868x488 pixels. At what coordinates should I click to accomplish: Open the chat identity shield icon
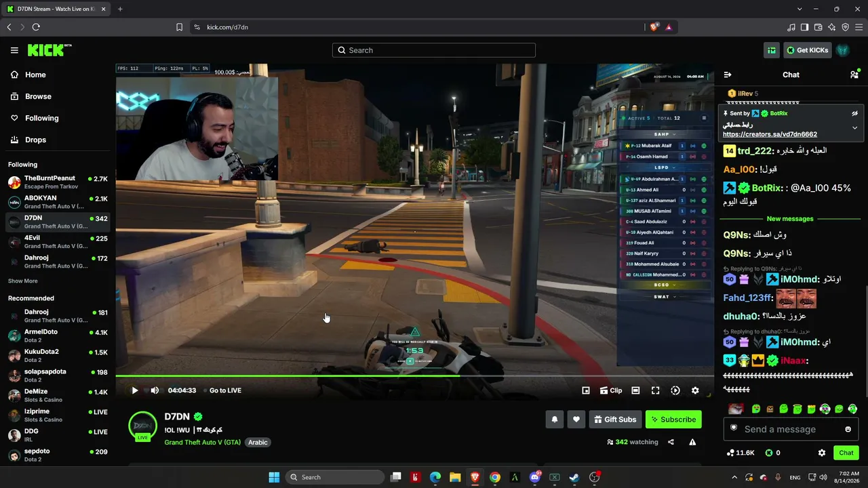tap(733, 428)
